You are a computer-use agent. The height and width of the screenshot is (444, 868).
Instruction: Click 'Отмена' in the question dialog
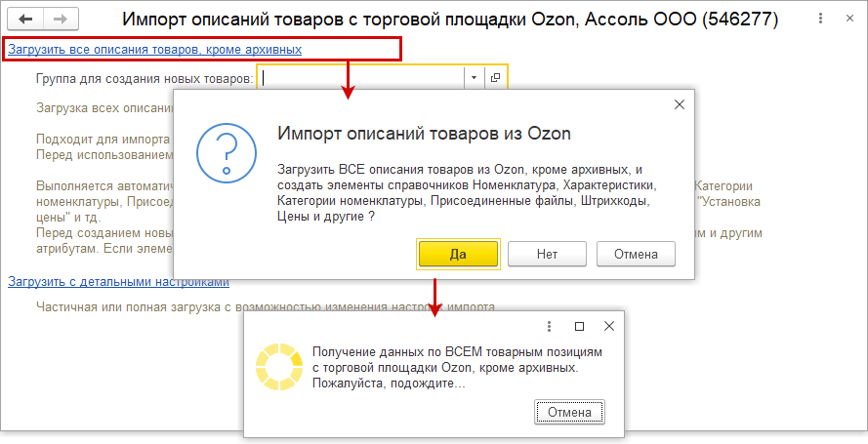636,255
